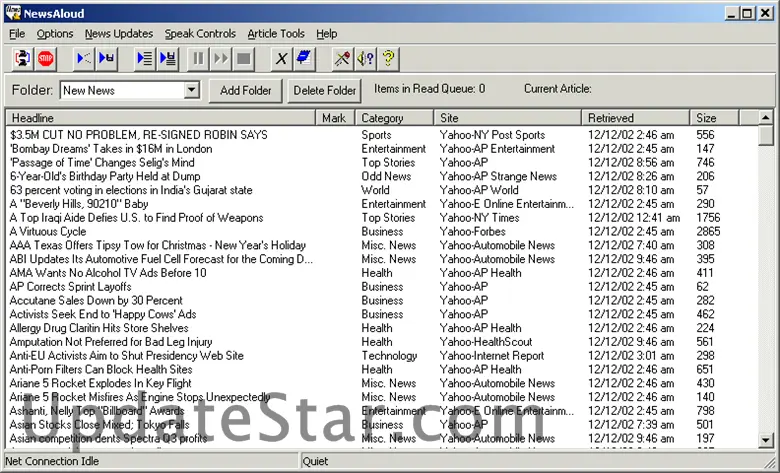Select headline 'Activists Seek End to 'Happy Cows' Ads'

pyautogui.click(x=103, y=314)
